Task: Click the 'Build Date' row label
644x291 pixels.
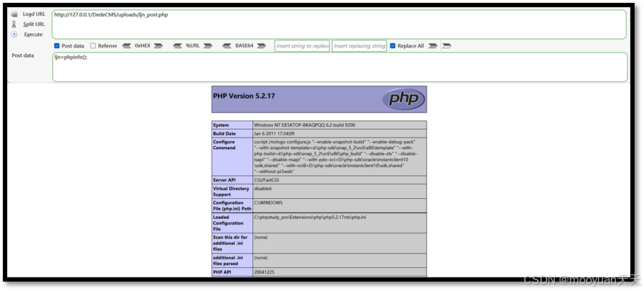Action: tap(224, 134)
